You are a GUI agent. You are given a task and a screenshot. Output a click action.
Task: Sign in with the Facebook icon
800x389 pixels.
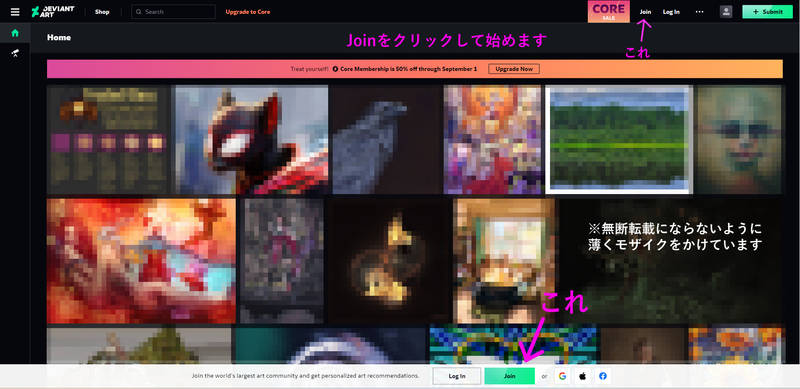point(603,376)
